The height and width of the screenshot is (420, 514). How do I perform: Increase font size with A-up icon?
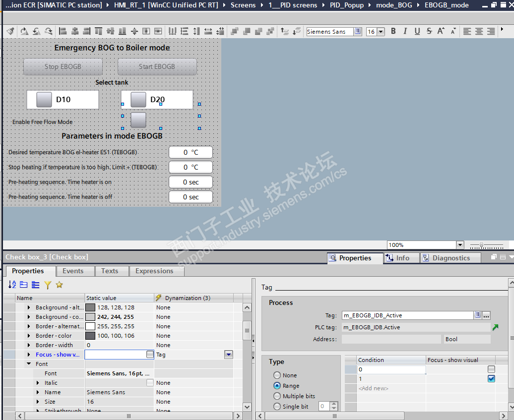coord(441,31)
